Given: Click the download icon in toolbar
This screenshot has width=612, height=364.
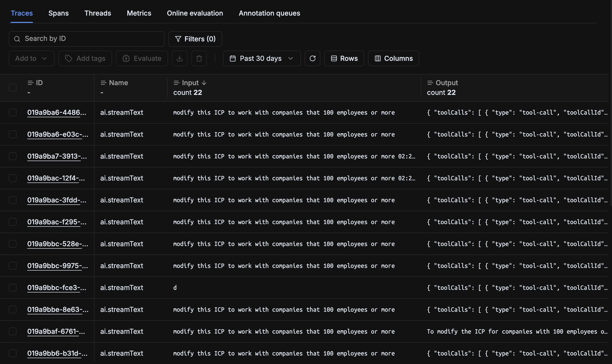Looking at the screenshot, I should point(179,58).
